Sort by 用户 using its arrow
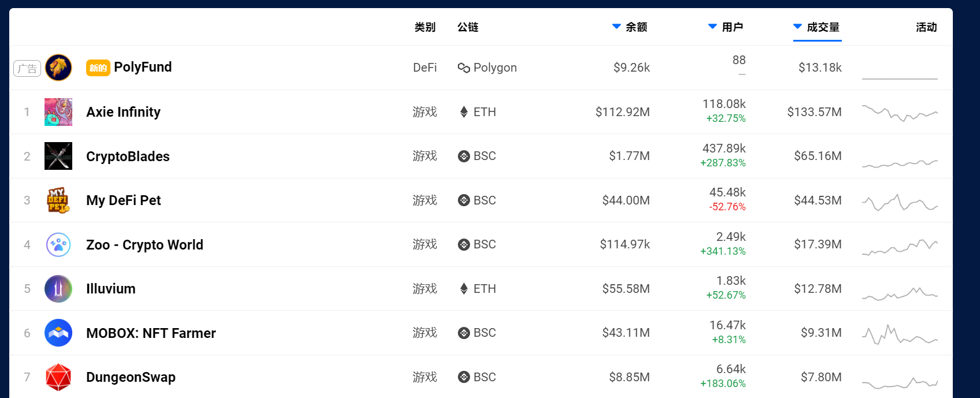This screenshot has width=980, height=398. [x=713, y=27]
